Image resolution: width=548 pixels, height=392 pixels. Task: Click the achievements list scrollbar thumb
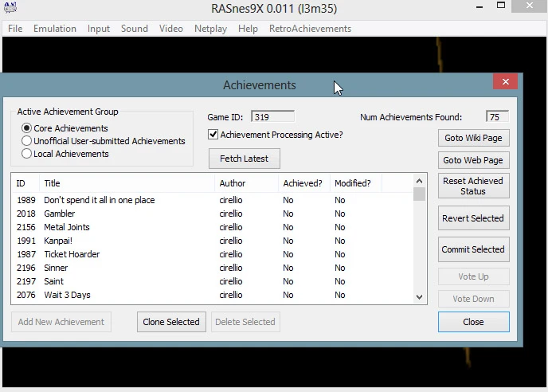click(420, 194)
